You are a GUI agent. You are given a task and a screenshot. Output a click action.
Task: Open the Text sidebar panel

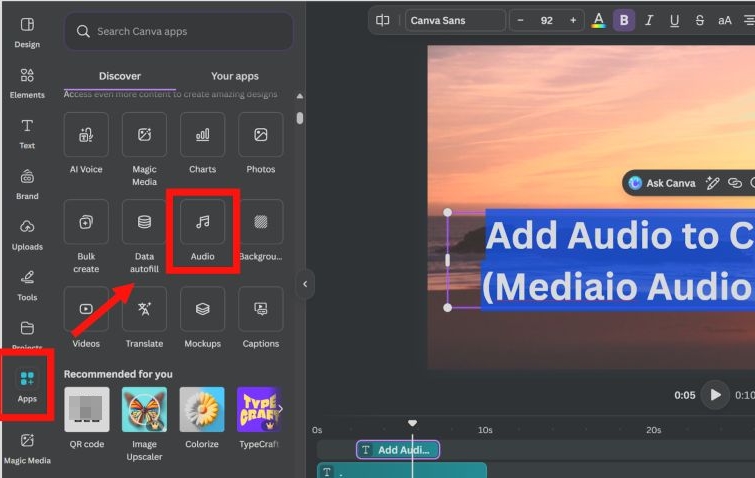tap(27, 134)
